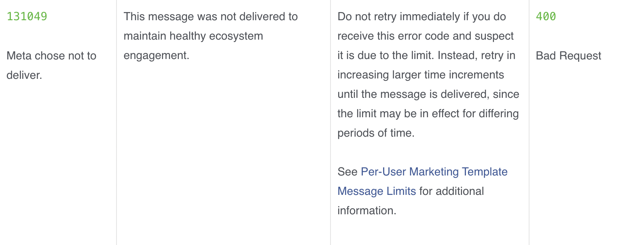Click "increasing larger time increments" line

420,75
